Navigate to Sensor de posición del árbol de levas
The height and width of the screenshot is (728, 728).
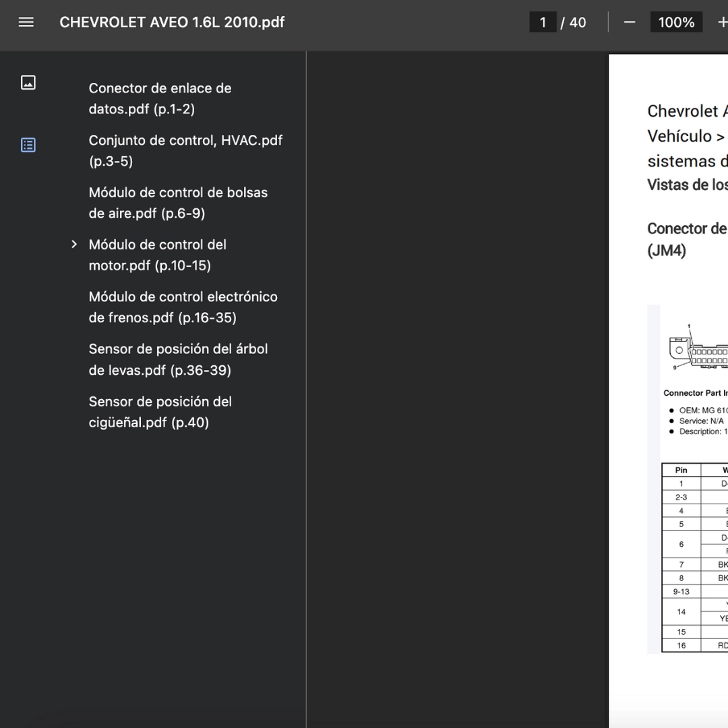[178, 359]
